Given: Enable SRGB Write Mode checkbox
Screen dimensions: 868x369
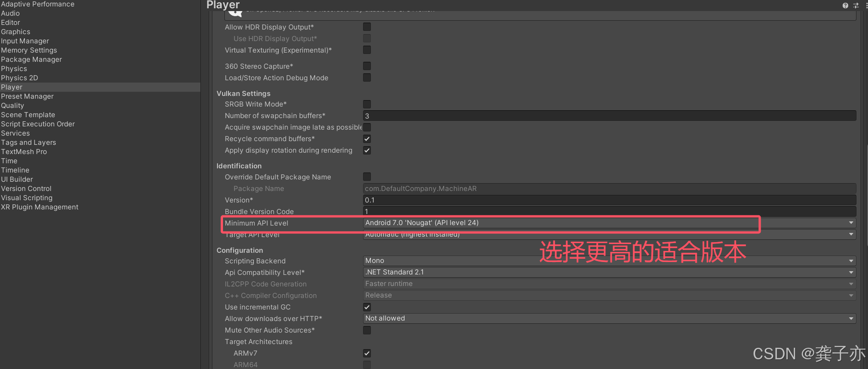Looking at the screenshot, I should pyautogui.click(x=367, y=104).
